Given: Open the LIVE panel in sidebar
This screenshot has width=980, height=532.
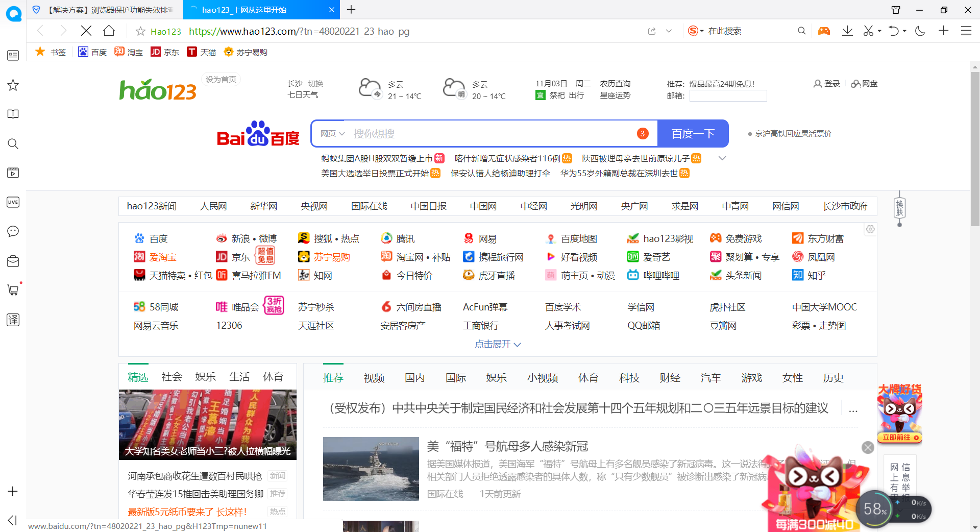Looking at the screenshot, I should tap(13, 202).
